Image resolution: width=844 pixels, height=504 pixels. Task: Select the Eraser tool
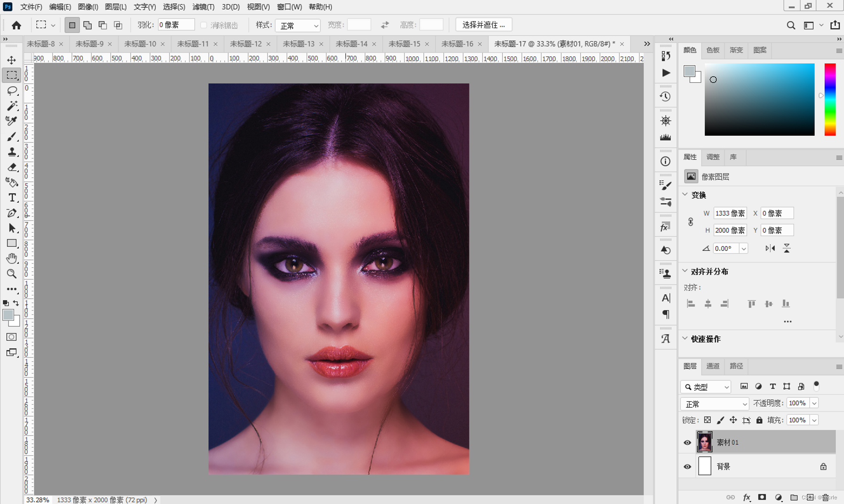click(12, 167)
